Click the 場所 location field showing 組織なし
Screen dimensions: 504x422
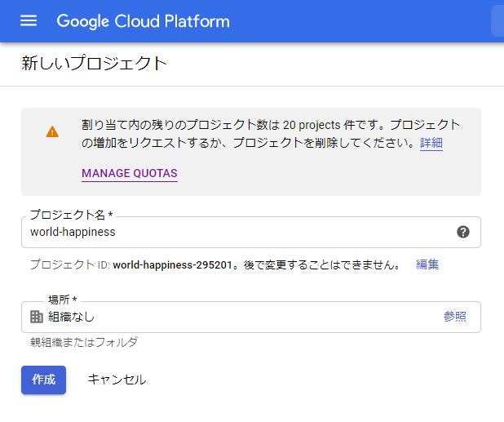point(251,317)
